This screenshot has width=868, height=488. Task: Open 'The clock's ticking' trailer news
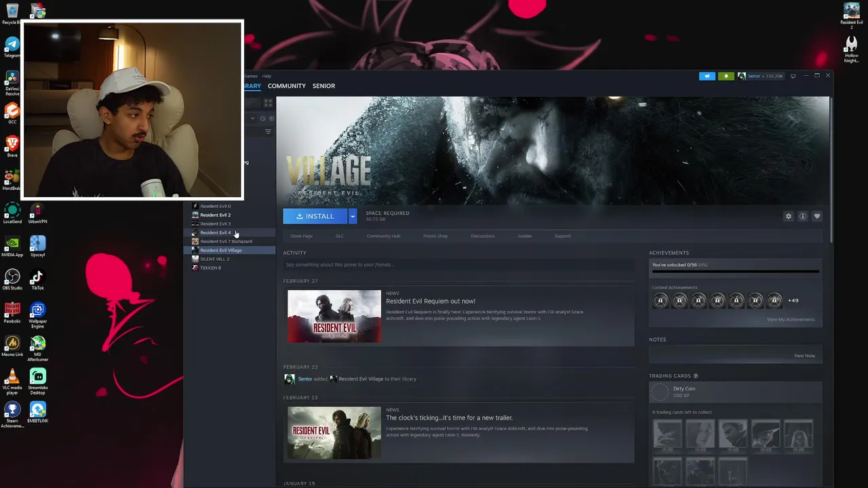pos(449,418)
